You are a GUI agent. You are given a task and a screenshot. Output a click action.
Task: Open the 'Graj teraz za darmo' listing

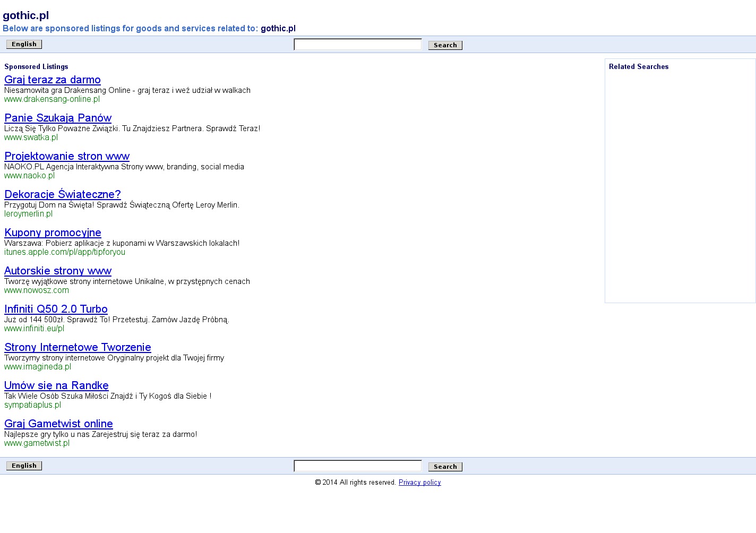pyautogui.click(x=52, y=80)
